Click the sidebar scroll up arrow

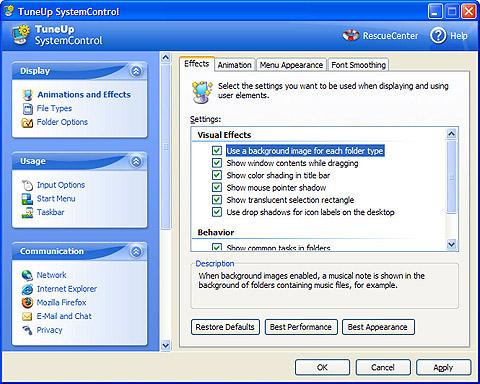coord(165,58)
